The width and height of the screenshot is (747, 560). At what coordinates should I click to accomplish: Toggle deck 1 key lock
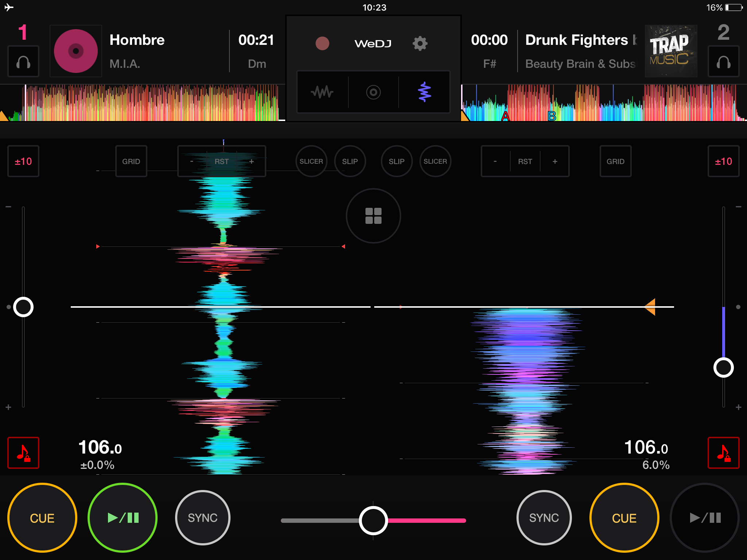23,453
